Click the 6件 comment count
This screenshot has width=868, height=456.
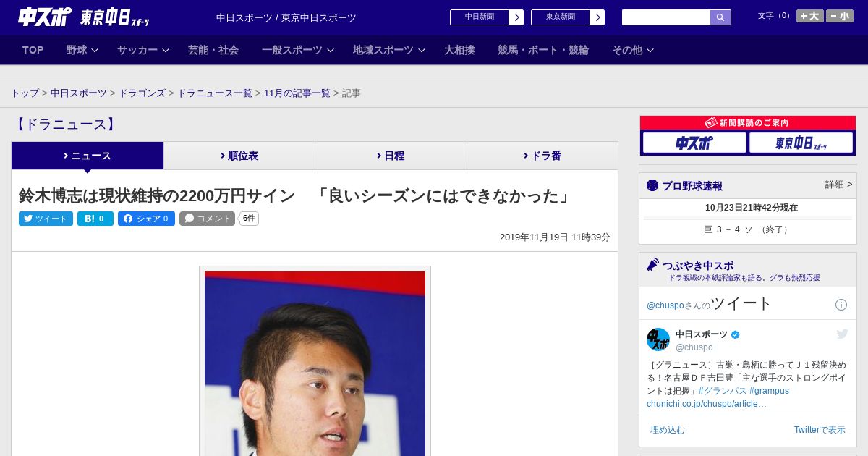tap(249, 219)
